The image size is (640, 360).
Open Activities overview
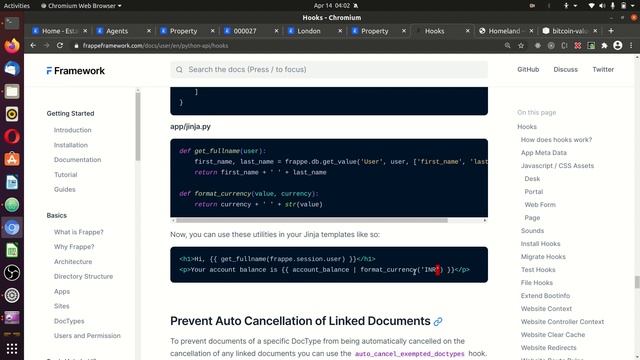[17, 6]
